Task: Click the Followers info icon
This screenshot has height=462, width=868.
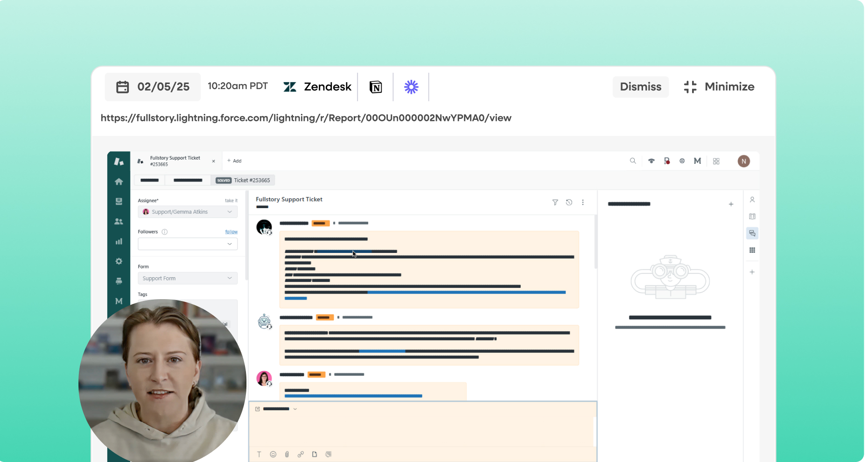Action: coord(165,232)
